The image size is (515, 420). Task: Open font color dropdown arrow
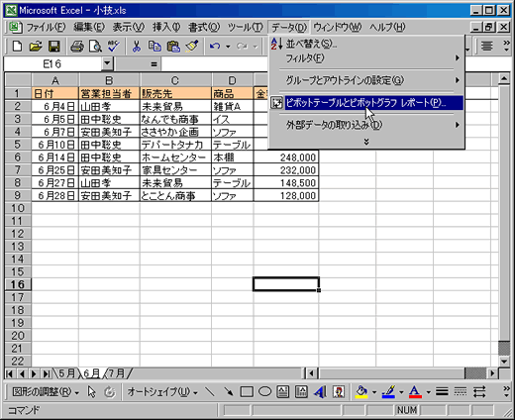point(428,392)
